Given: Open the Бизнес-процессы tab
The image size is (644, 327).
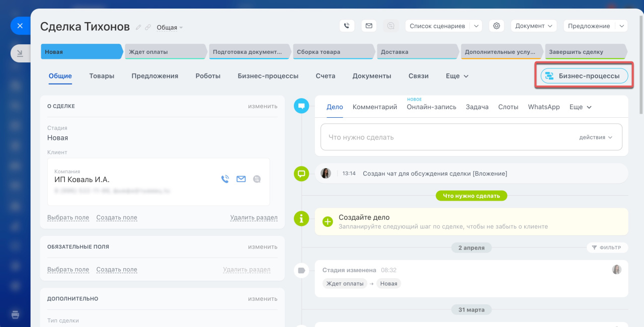Looking at the screenshot, I should [x=268, y=76].
